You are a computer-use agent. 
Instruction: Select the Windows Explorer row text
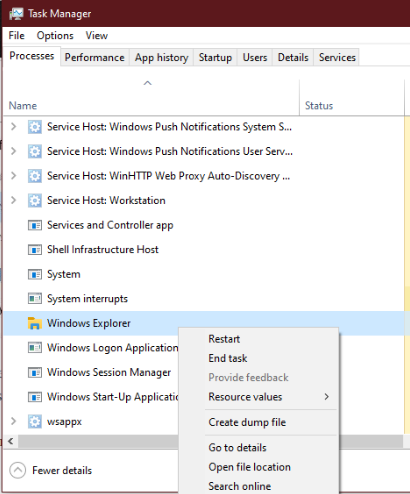click(x=89, y=323)
